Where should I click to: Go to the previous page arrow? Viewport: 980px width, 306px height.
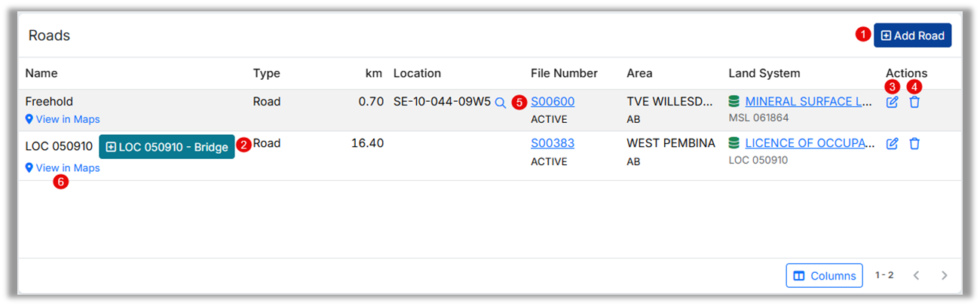[x=917, y=276]
